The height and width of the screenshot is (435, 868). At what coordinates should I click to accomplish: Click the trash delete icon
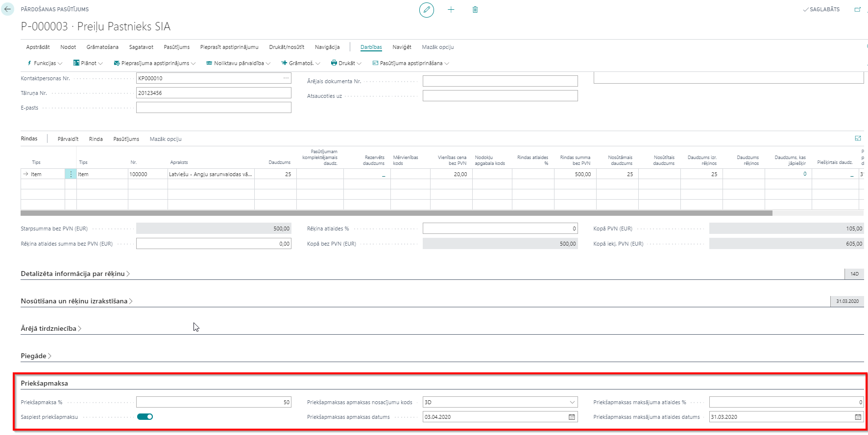pos(475,10)
